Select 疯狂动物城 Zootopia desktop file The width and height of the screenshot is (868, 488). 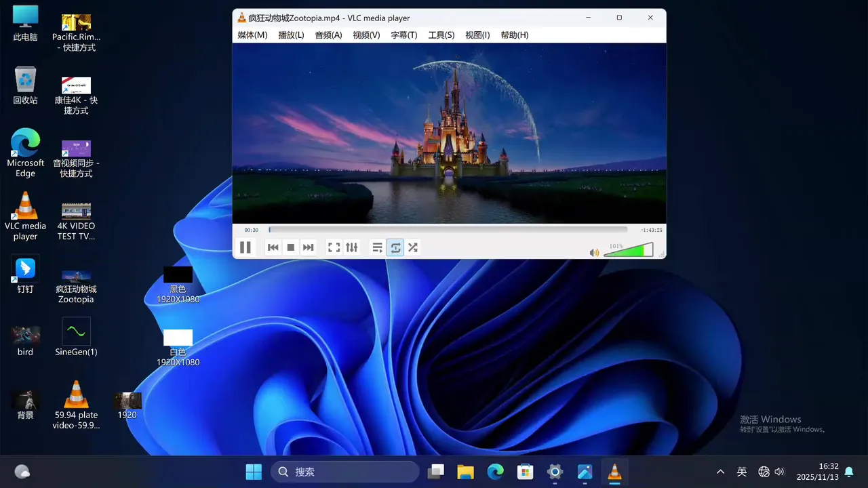click(x=76, y=286)
